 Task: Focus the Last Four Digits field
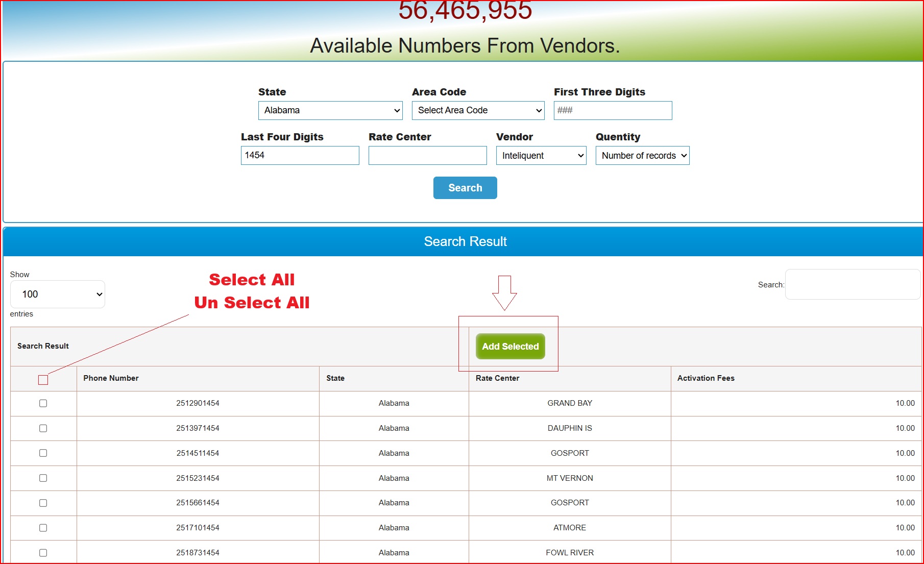point(300,156)
